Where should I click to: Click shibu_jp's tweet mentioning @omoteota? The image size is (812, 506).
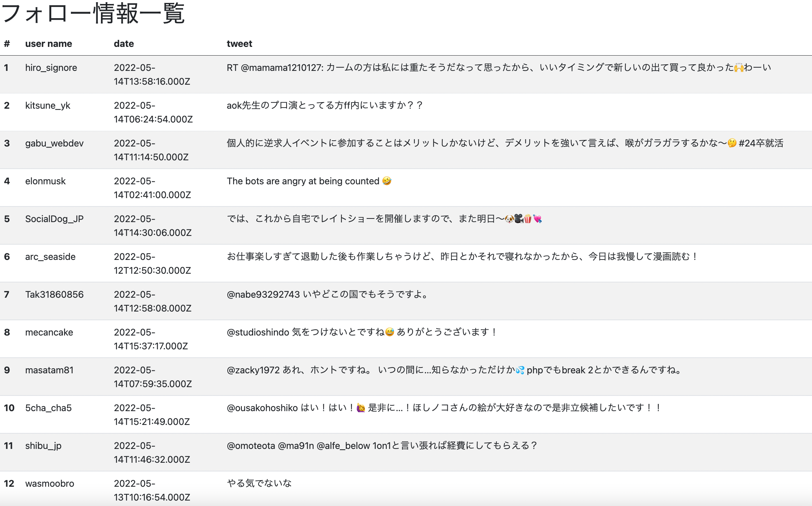[x=381, y=446]
